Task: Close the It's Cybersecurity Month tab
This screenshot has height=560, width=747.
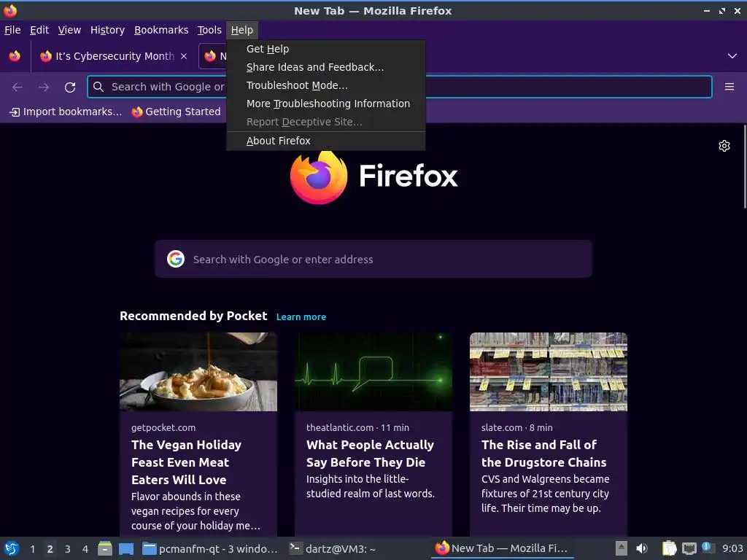Action: [184, 56]
